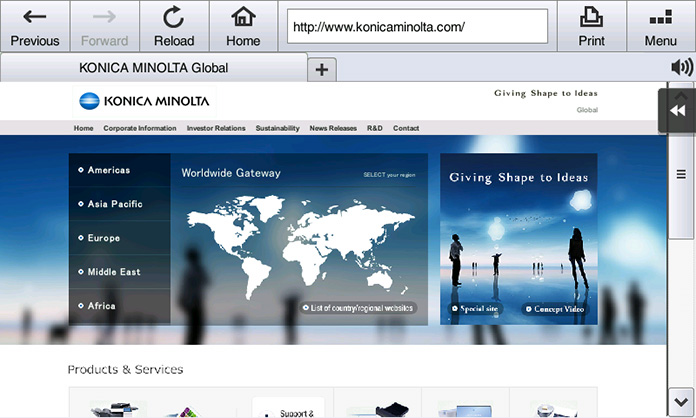The image size is (696, 418).
Task: Open the Investor Relations menu item
Action: point(215,128)
